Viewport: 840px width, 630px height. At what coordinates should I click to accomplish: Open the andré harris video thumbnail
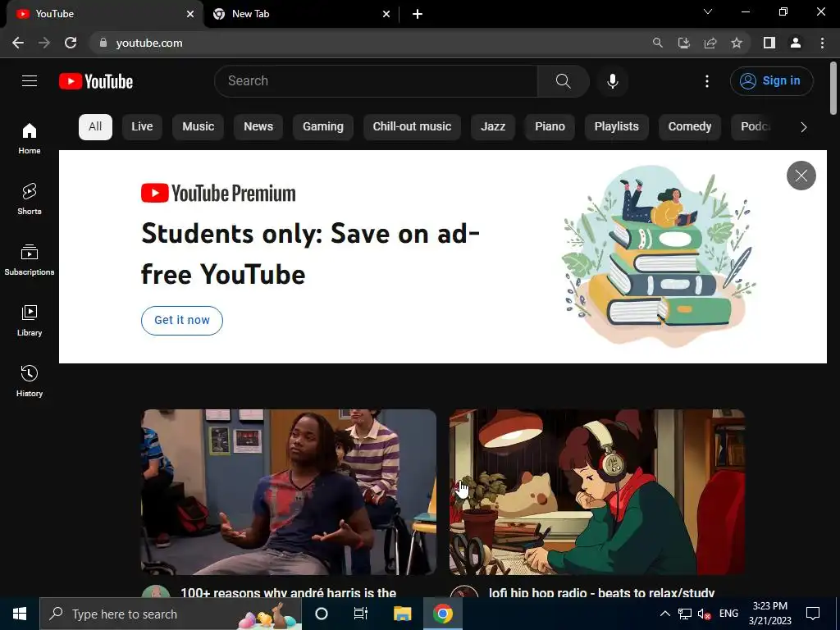[288, 492]
